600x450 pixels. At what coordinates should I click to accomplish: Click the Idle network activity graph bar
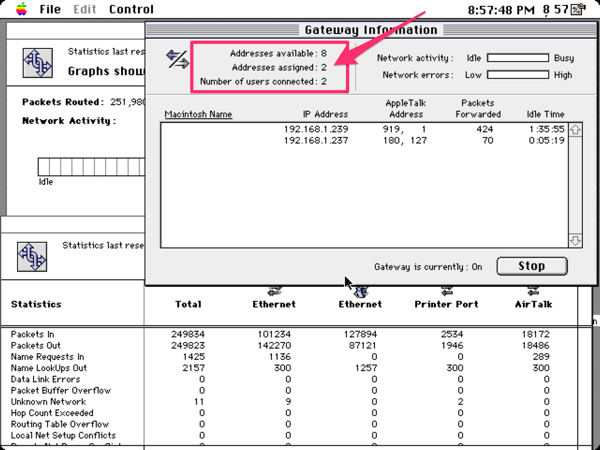(91, 167)
